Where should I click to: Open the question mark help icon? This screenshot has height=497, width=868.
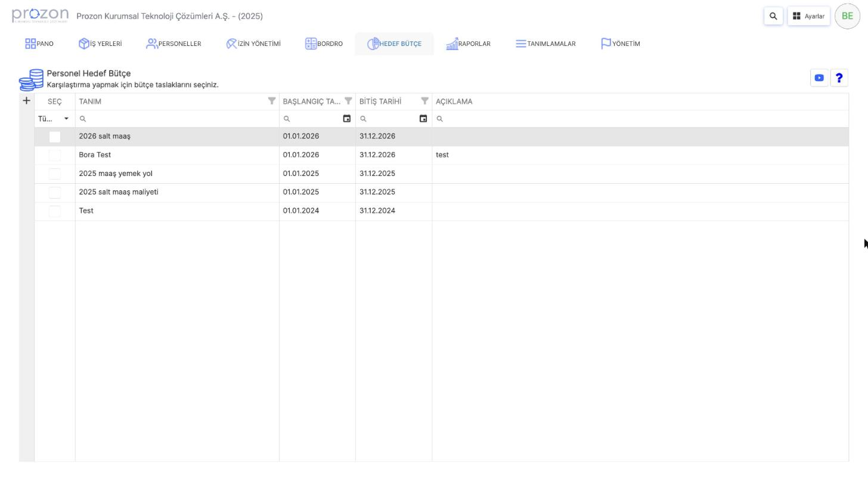pyautogui.click(x=839, y=78)
